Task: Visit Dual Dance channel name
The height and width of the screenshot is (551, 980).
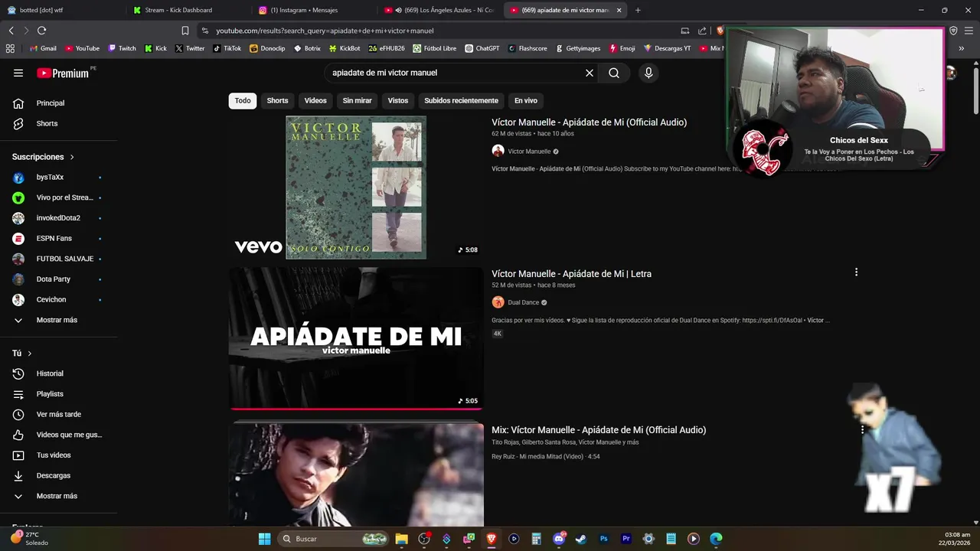Action: point(524,302)
